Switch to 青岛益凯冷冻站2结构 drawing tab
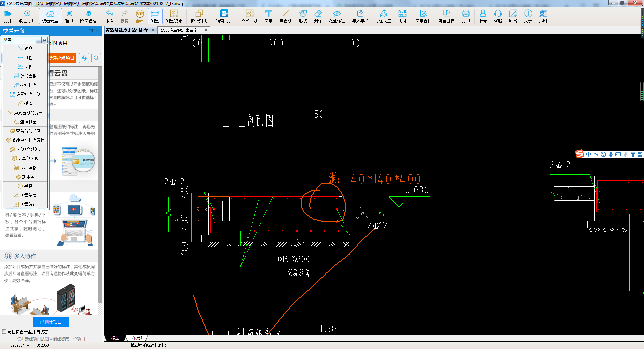 coord(127,30)
